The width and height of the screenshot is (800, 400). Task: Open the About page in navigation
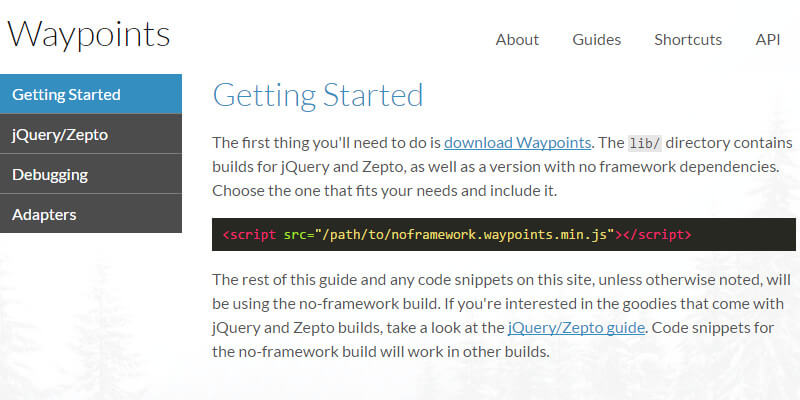[x=517, y=40]
